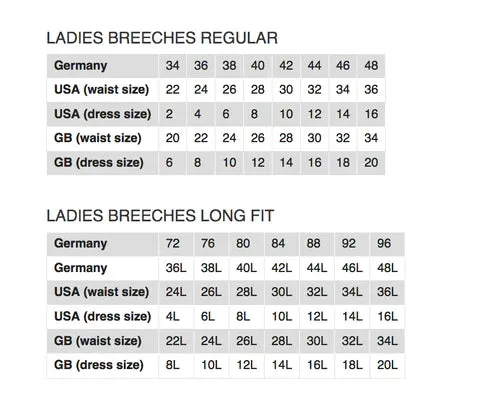Click GB waist size 20 cell
480x407 pixels.
tap(172, 138)
